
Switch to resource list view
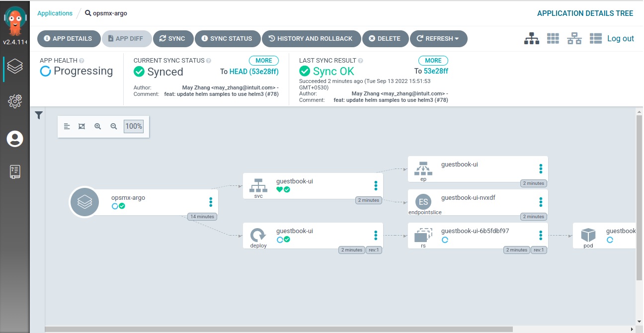(596, 39)
